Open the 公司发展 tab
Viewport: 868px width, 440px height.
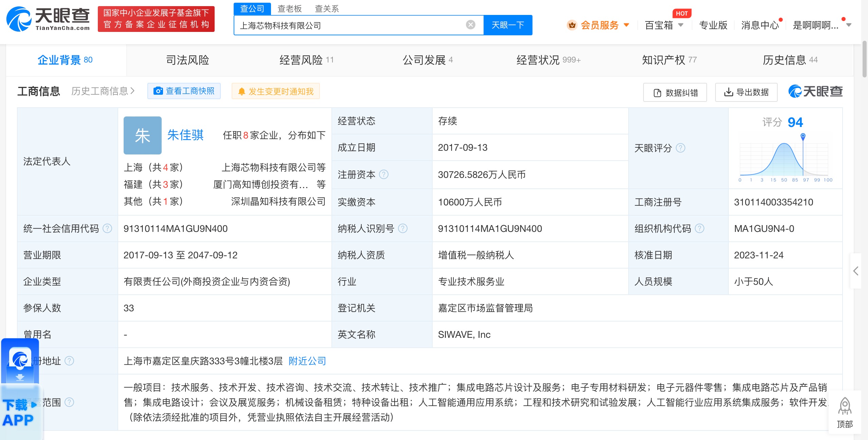point(428,60)
